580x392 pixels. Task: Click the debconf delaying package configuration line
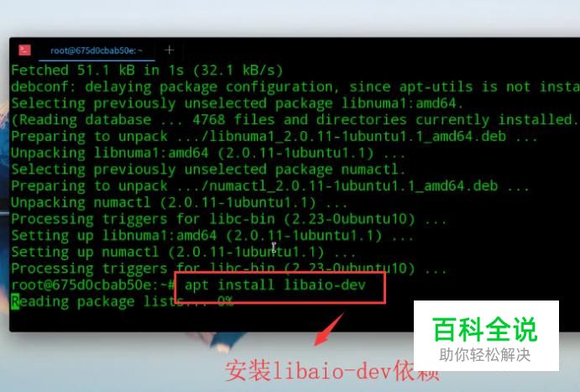[x=295, y=87]
